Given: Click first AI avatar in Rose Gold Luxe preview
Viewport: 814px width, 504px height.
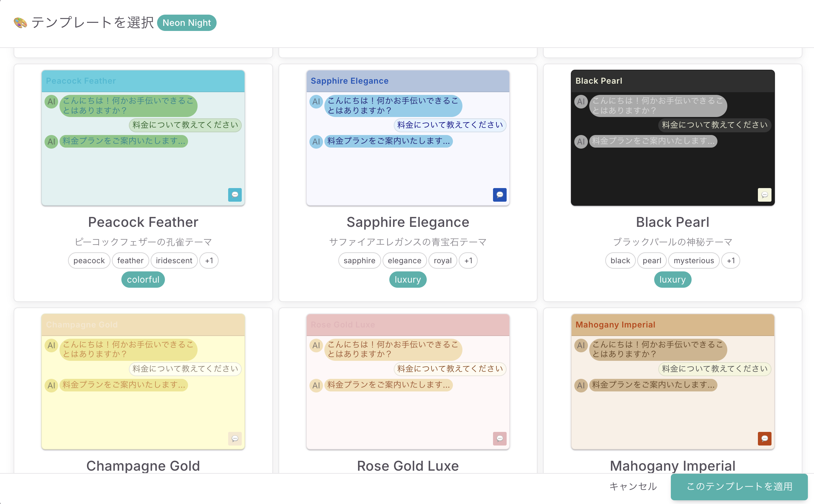Looking at the screenshot, I should pos(316,346).
